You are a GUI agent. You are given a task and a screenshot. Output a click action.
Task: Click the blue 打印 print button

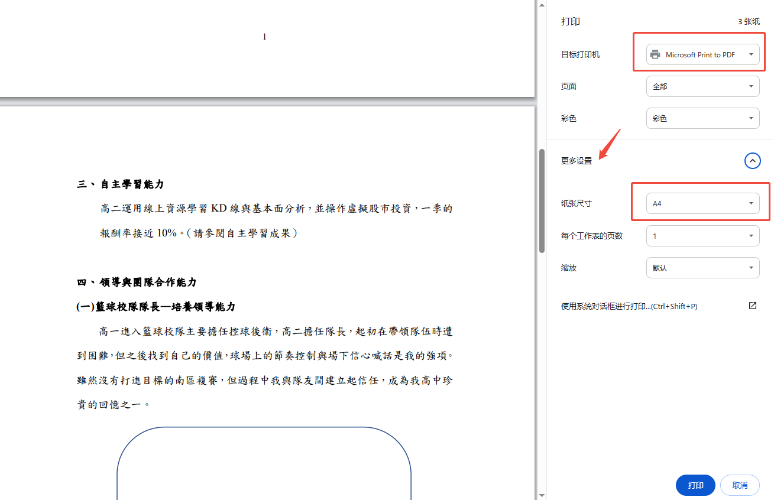point(696,485)
